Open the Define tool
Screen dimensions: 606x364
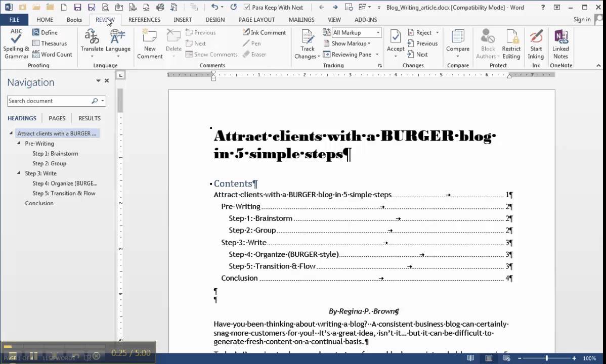45,32
